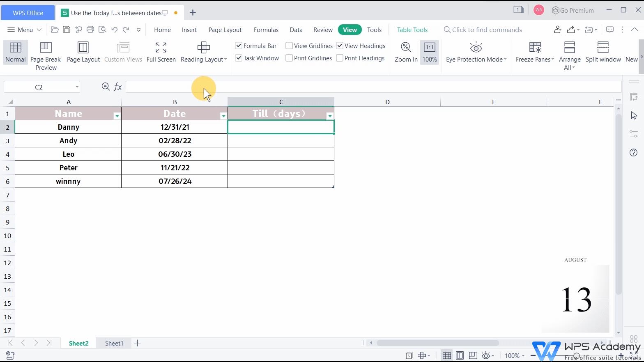The width and height of the screenshot is (644, 362).
Task: Enable the Print Headings checkbox
Action: [x=340, y=58]
